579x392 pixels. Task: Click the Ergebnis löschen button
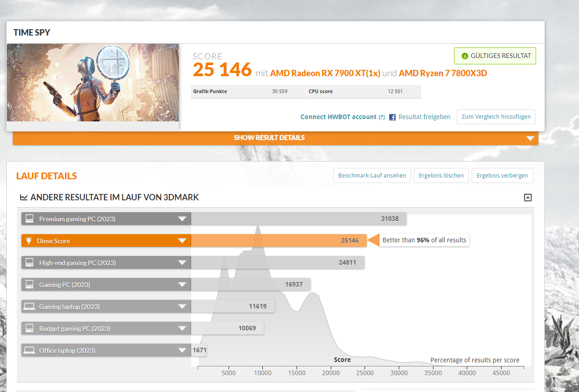click(441, 176)
